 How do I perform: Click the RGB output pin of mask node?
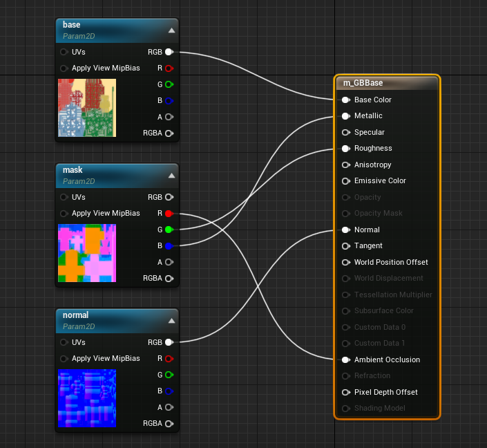tap(169, 197)
